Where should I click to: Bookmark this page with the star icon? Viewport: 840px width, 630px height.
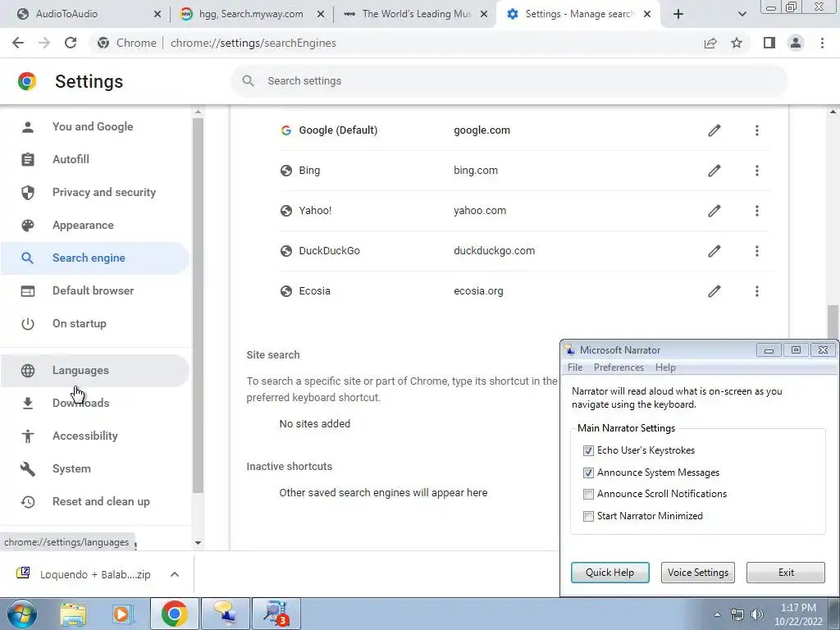pos(737,43)
